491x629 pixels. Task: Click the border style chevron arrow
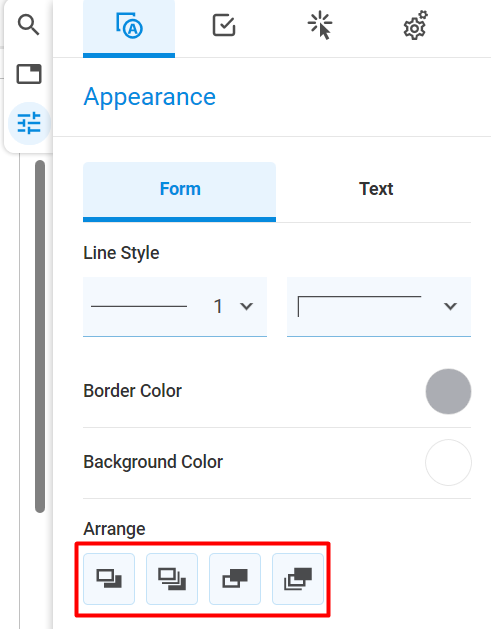click(x=450, y=306)
